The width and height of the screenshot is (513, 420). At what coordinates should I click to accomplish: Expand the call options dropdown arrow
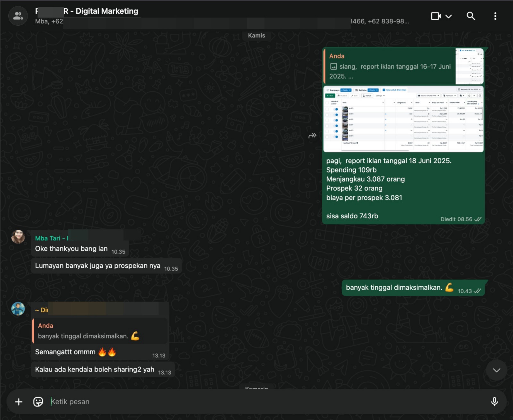(x=449, y=16)
